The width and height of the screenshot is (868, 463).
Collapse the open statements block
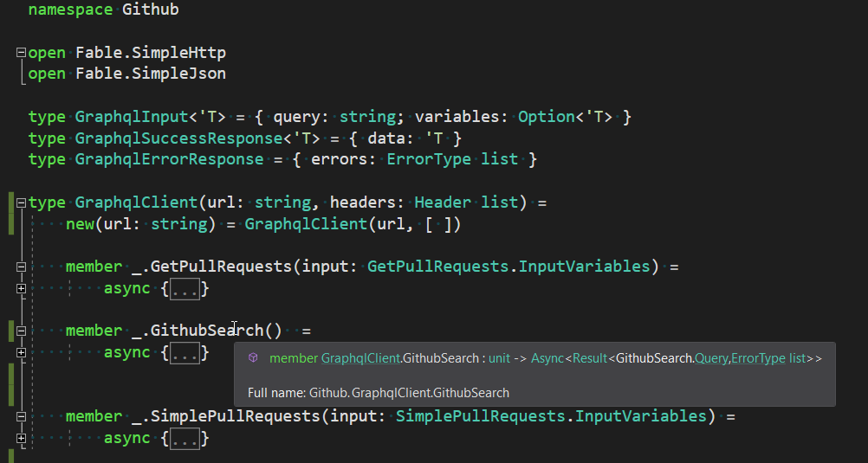[x=21, y=53]
